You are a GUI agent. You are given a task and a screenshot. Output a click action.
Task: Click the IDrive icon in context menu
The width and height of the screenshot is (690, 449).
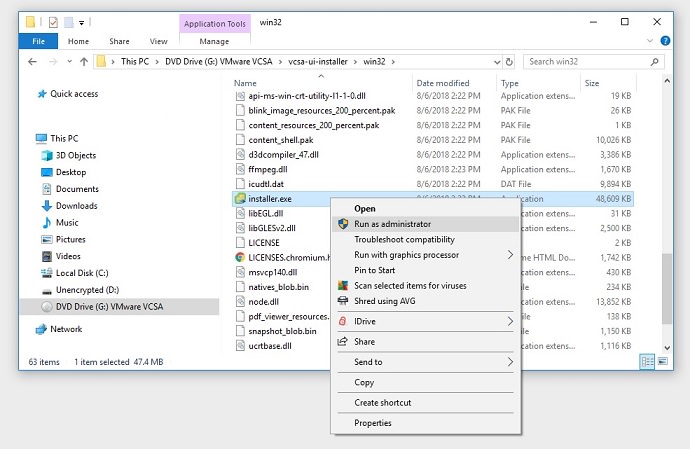tap(342, 321)
